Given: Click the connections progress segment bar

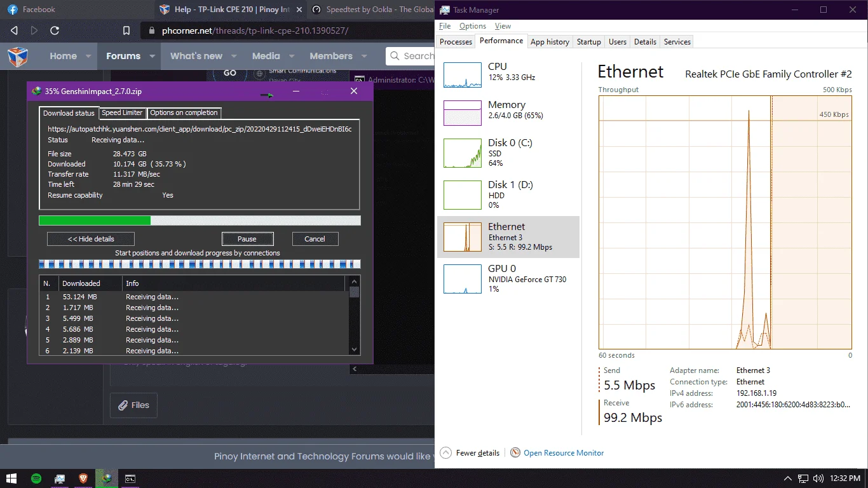Looking at the screenshot, I should coord(200,264).
